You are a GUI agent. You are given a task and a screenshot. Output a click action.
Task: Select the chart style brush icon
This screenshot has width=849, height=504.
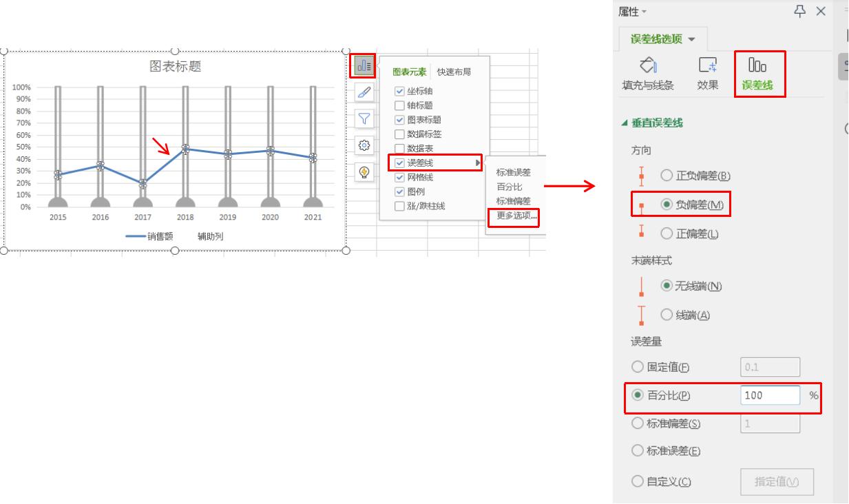click(x=364, y=92)
